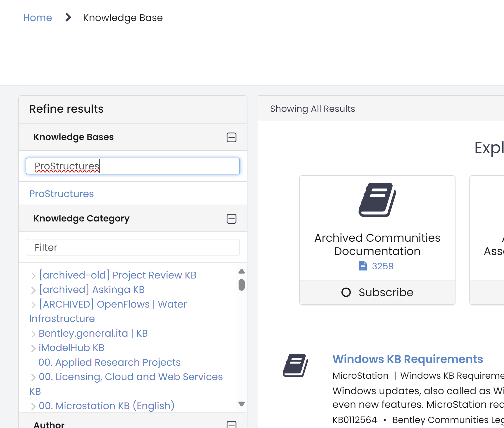Open the Windows KB Requirements article

pos(408,359)
